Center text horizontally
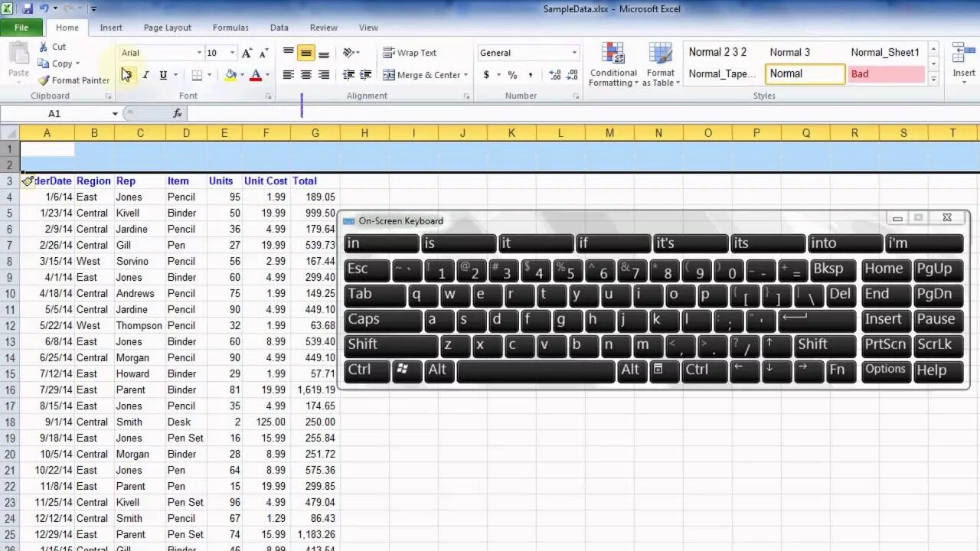Screen dimensions: 980x551 (306, 75)
